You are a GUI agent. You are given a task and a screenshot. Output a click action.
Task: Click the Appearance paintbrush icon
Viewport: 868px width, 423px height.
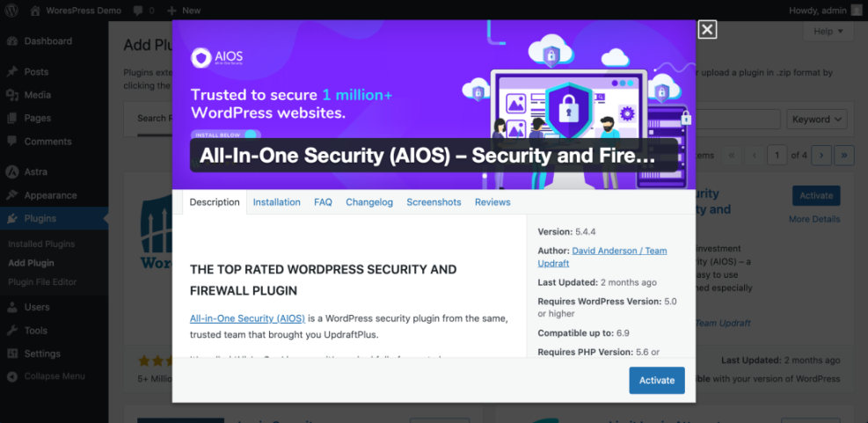[x=12, y=195]
